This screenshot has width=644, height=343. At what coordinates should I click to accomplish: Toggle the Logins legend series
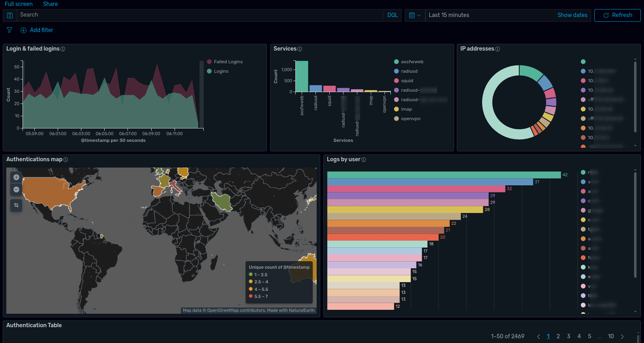point(218,71)
